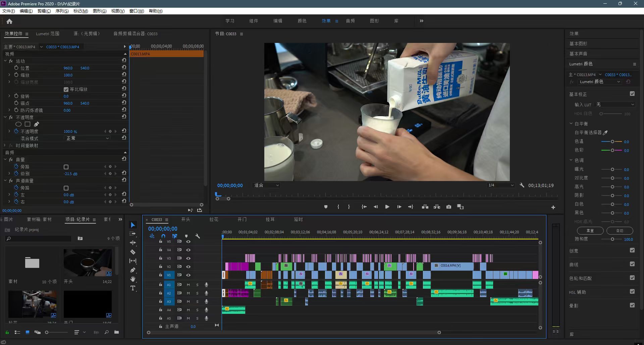Screen dimensions: 644x345
Task: Enable the 音量 旁路 bypass checkbox
Action: pos(66,167)
